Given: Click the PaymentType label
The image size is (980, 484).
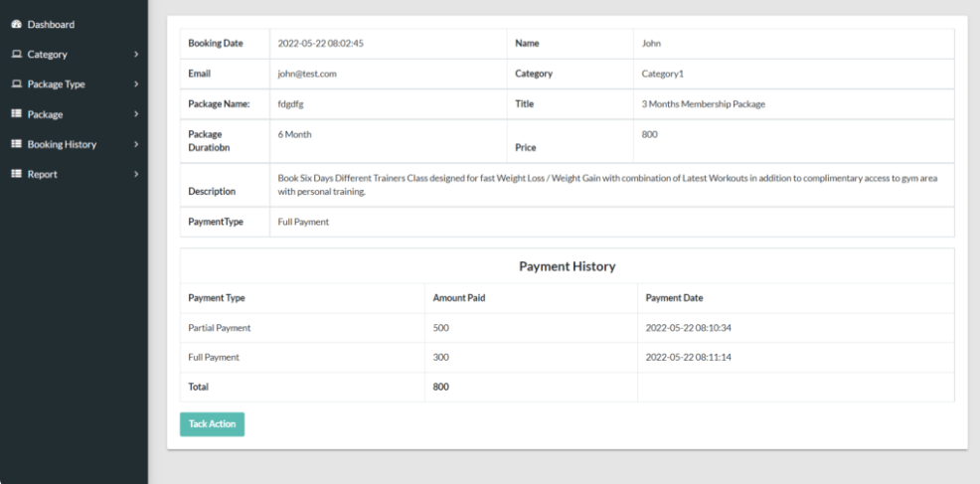Looking at the screenshot, I should pyautogui.click(x=216, y=222).
